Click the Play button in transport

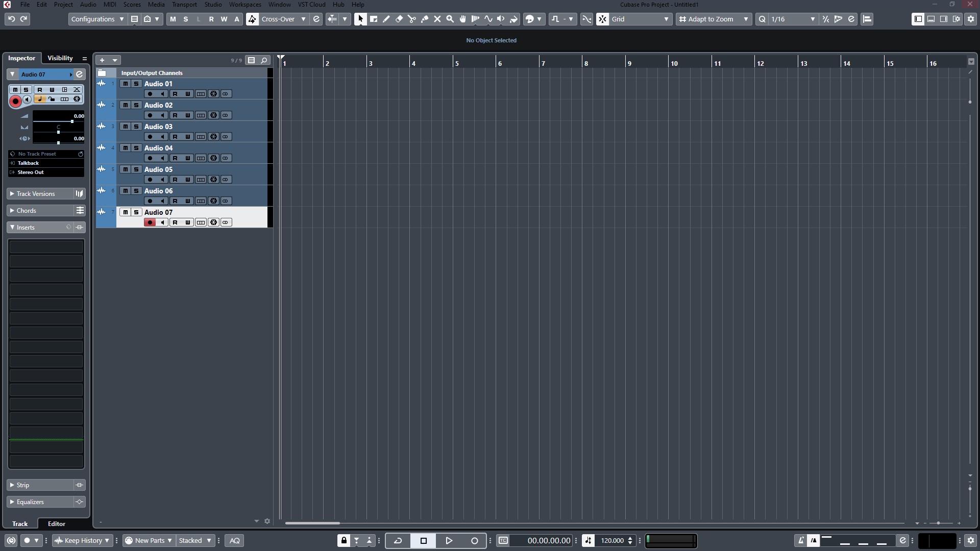(449, 540)
